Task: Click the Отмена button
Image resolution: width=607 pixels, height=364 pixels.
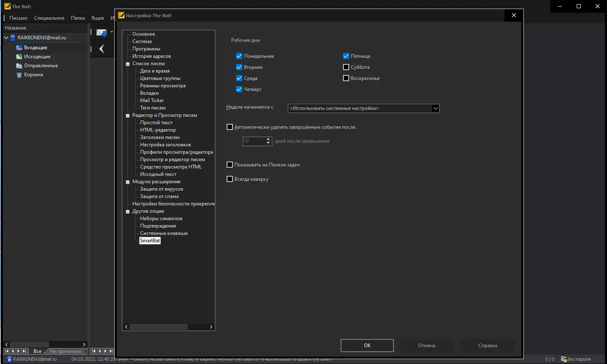Action: (x=427, y=346)
